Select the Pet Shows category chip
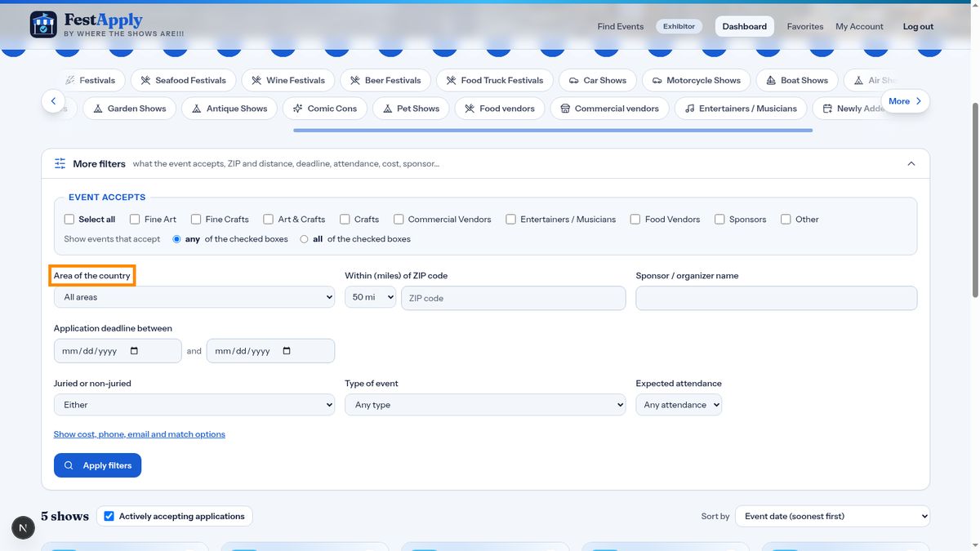Image resolution: width=980 pixels, height=551 pixels. (411, 109)
